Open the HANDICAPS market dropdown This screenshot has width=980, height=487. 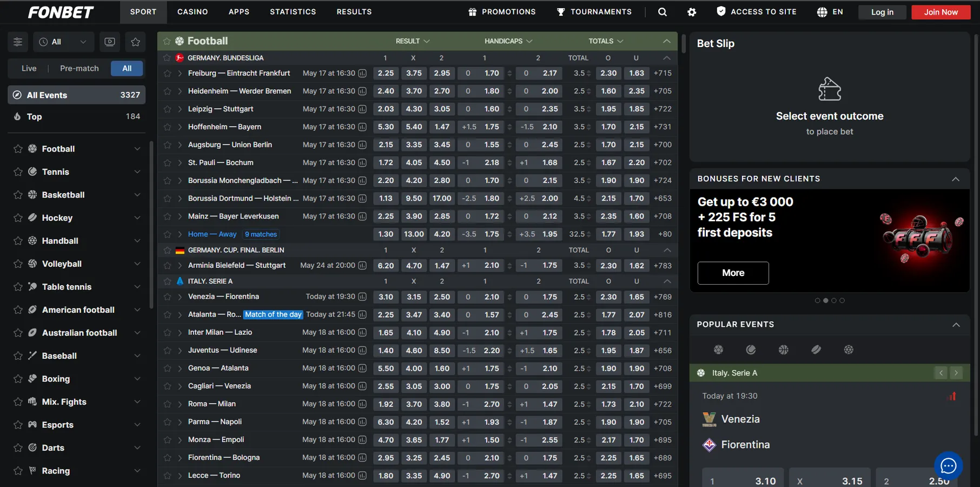coord(508,41)
